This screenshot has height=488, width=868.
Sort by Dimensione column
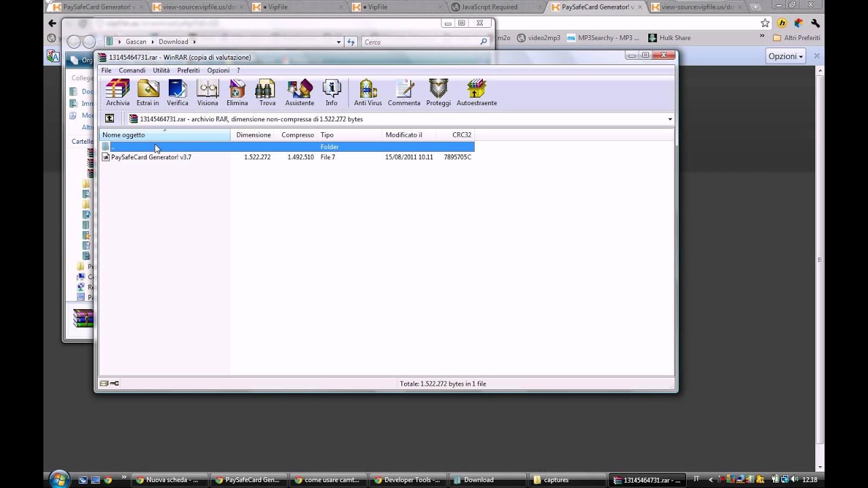253,135
